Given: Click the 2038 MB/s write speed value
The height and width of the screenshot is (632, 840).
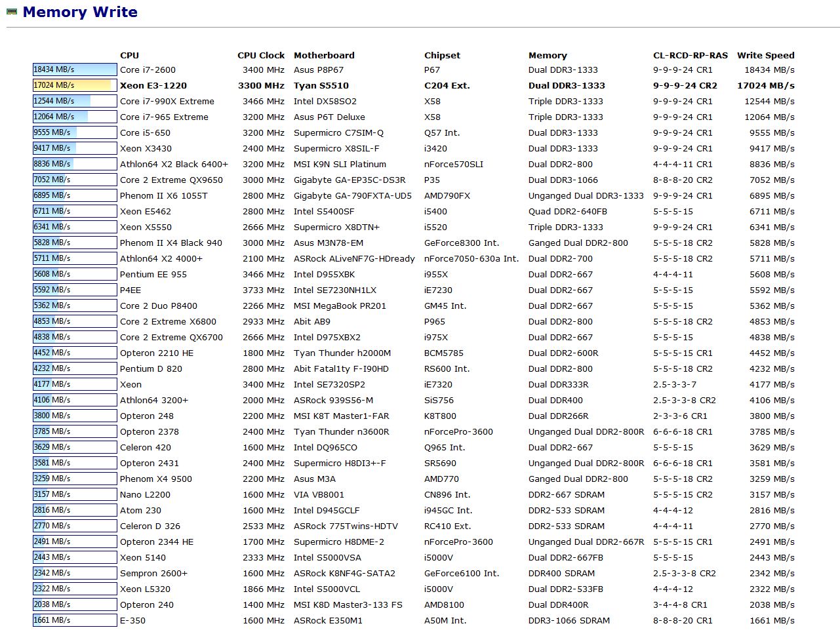Looking at the screenshot, I should coord(772,604).
